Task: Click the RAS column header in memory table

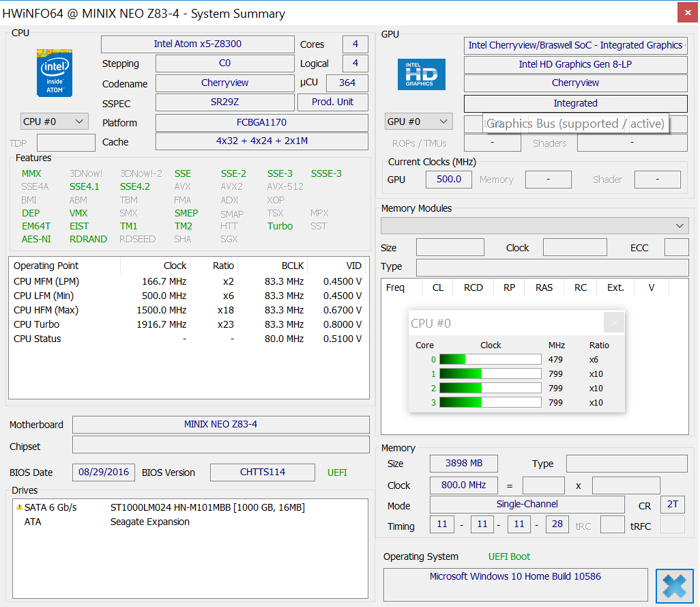Action: 544,287
